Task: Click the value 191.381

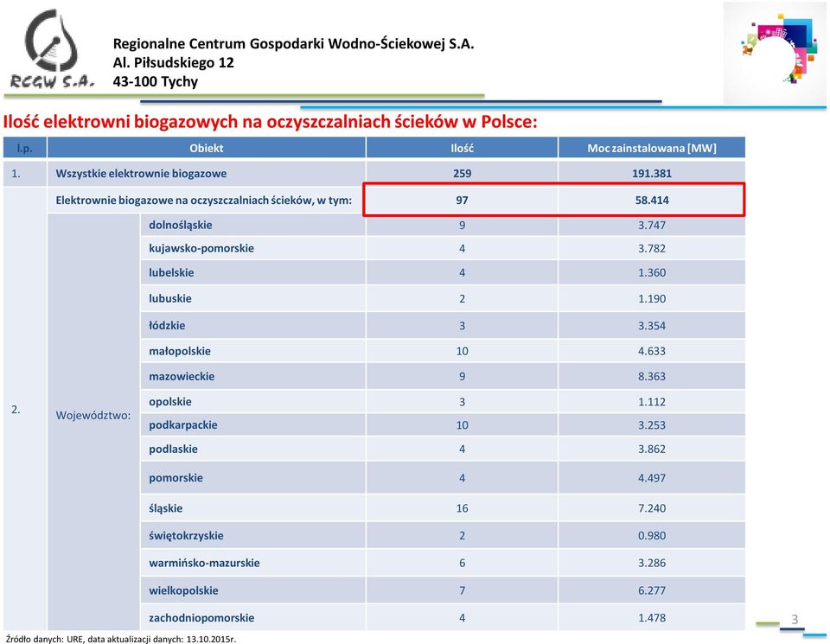Action: pyautogui.click(x=652, y=174)
